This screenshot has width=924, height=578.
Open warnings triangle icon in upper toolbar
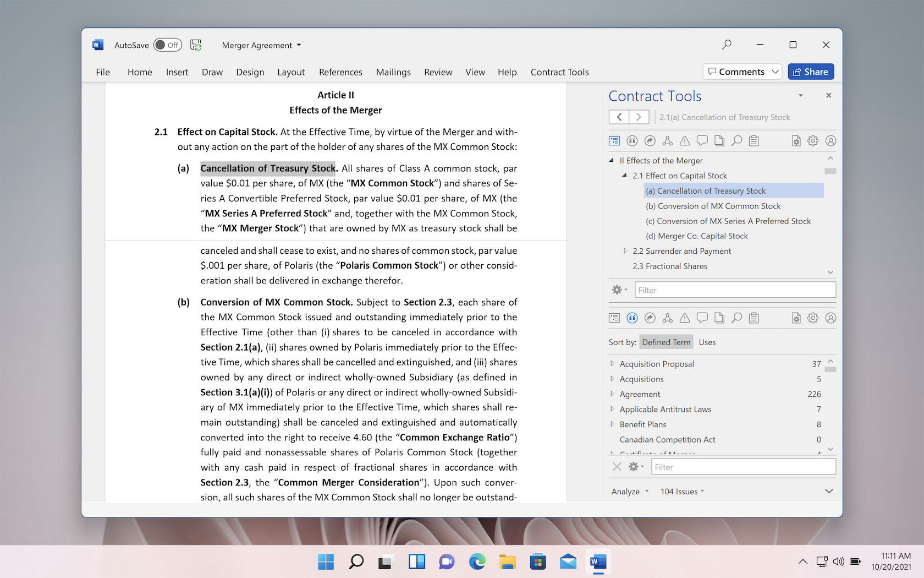click(685, 141)
